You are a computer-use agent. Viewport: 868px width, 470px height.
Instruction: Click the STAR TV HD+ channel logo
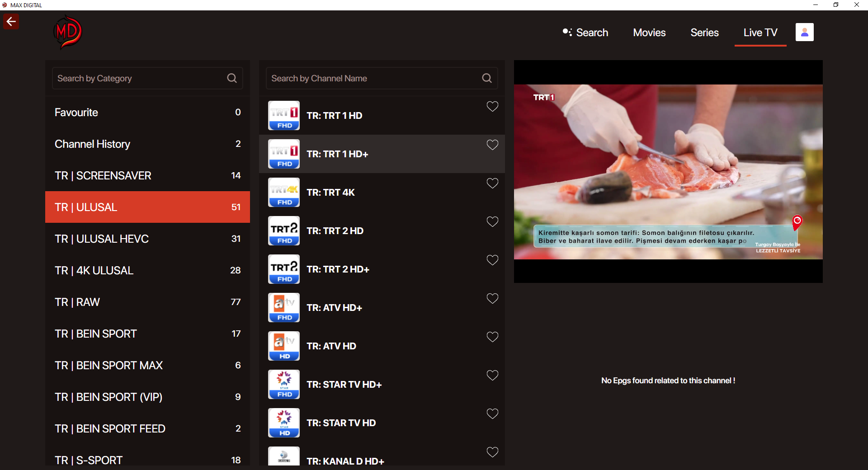click(x=284, y=385)
